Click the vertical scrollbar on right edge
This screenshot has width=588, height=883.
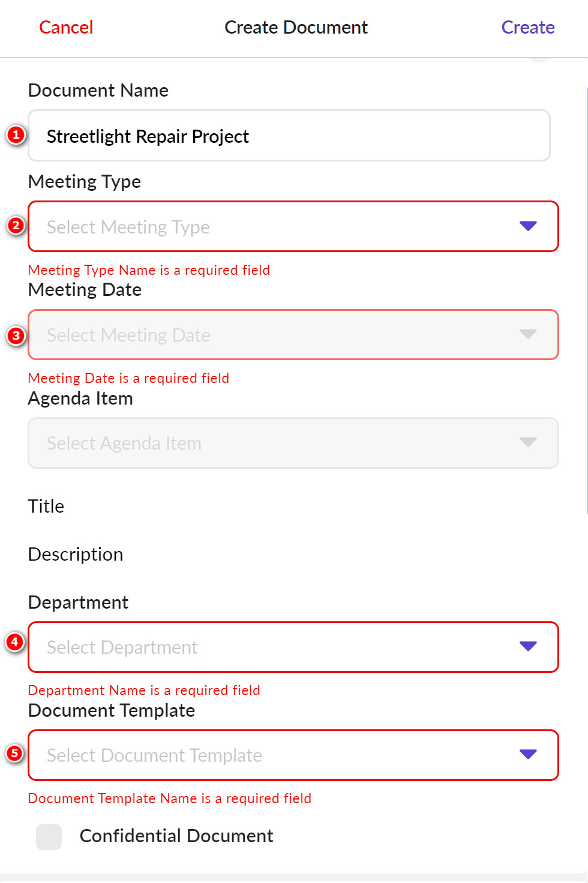[x=586, y=300]
